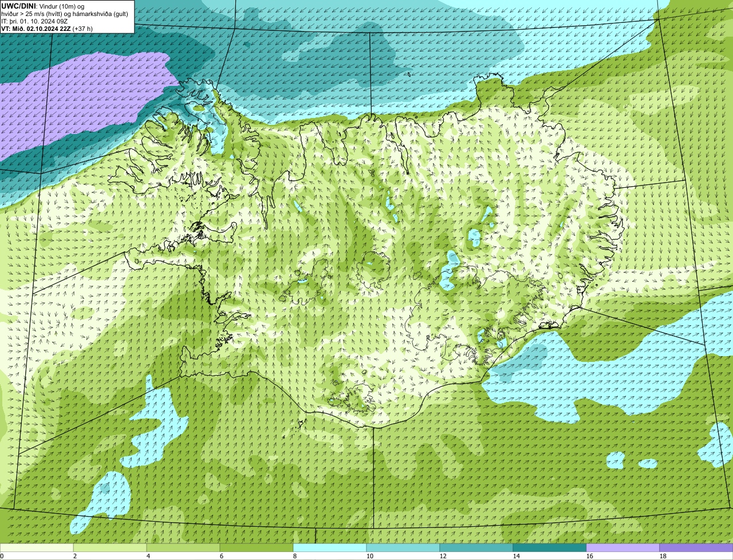The width and height of the screenshot is (733, 560).
Task: Click the 10–12 m/s aqua legend swatch
Action: click(403, 547)
